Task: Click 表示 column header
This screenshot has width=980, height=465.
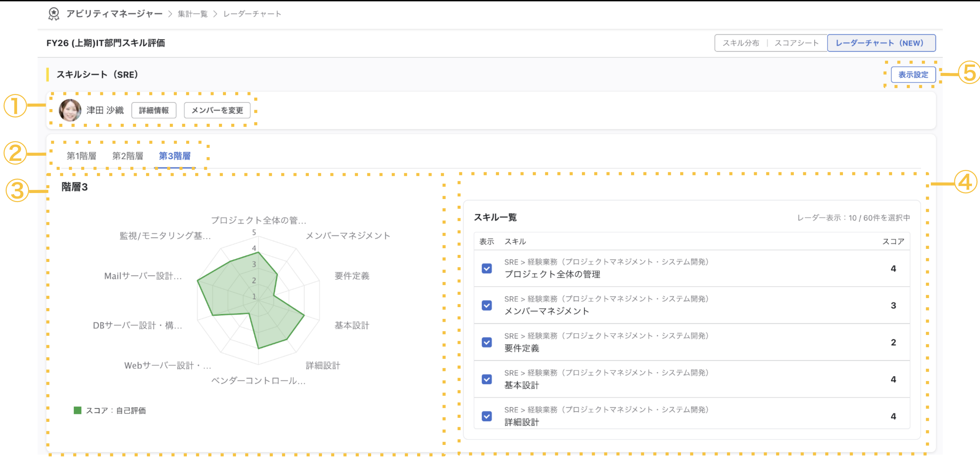Action: click(487, 242)
